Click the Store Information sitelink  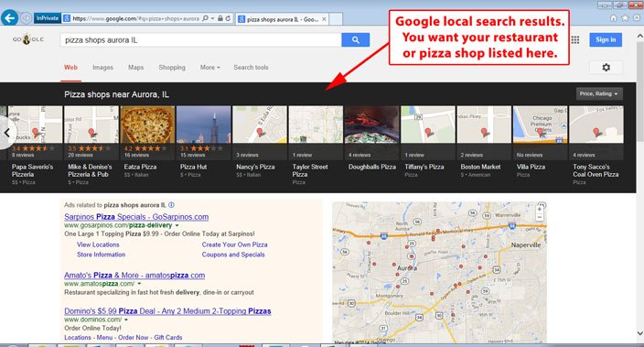(101, 255)
